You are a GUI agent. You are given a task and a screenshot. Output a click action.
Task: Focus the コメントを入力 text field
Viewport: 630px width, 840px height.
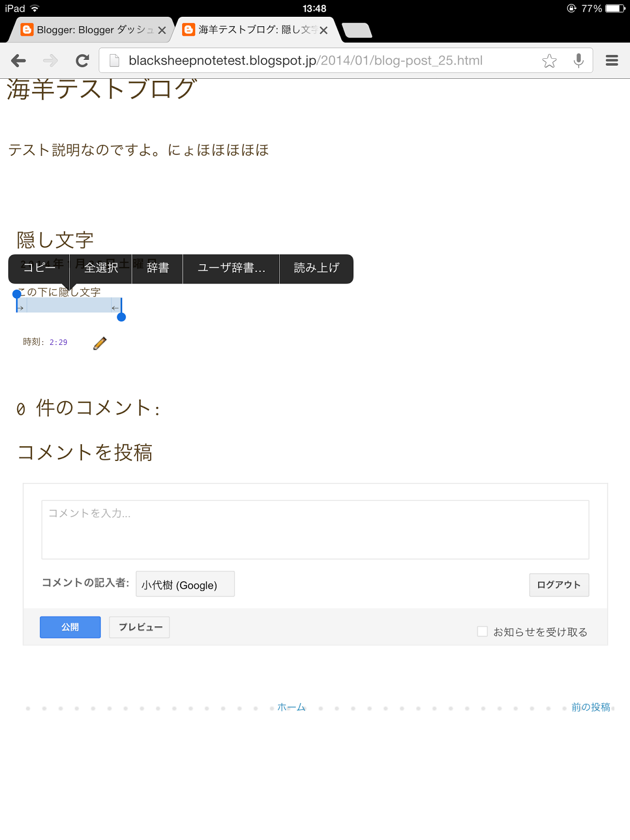(315, 530)
